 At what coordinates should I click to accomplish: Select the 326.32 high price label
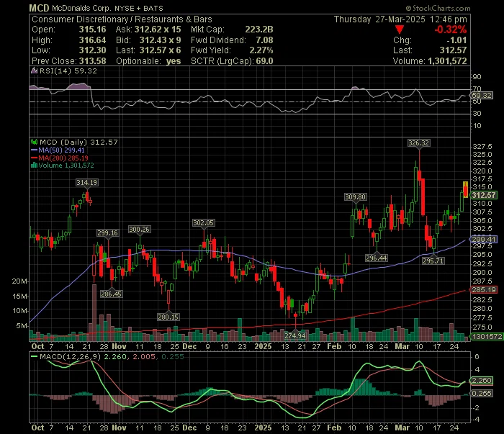[418, 143]
